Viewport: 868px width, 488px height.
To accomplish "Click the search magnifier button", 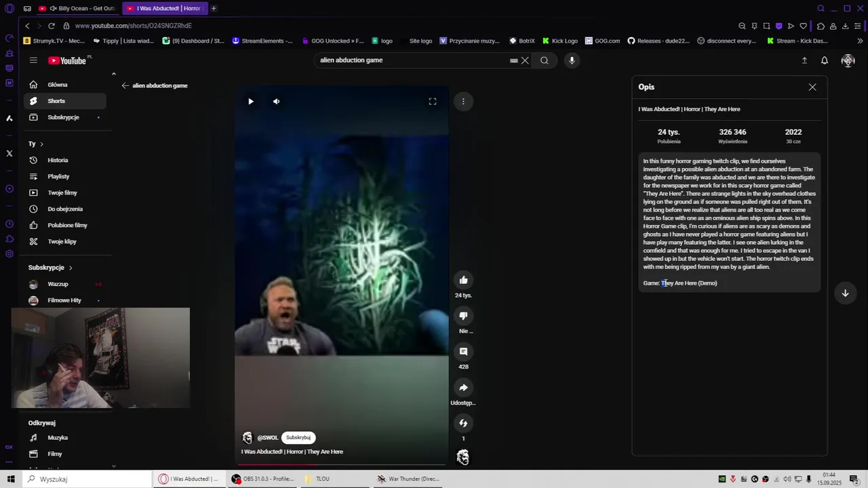I will 544,60.
